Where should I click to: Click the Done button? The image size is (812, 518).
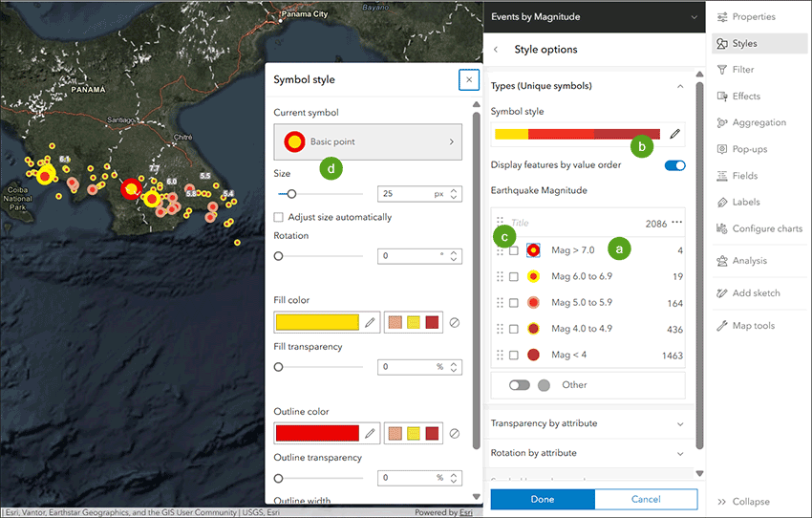(543, 499)
